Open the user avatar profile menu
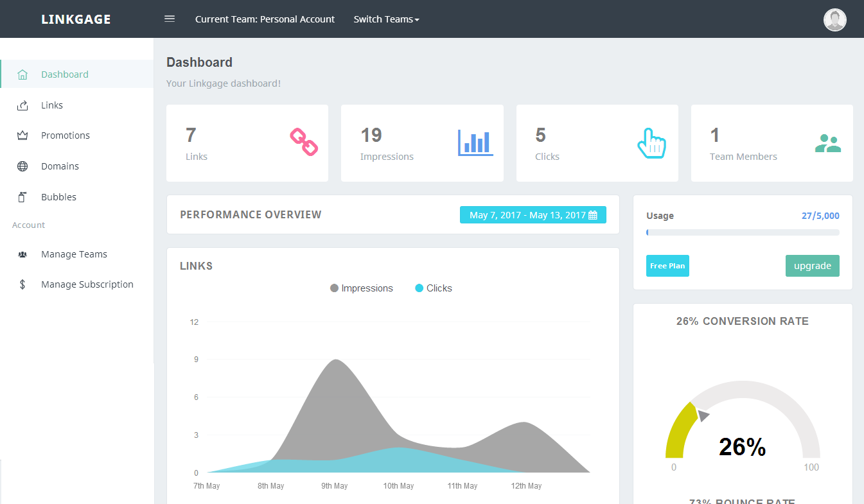 834,20
